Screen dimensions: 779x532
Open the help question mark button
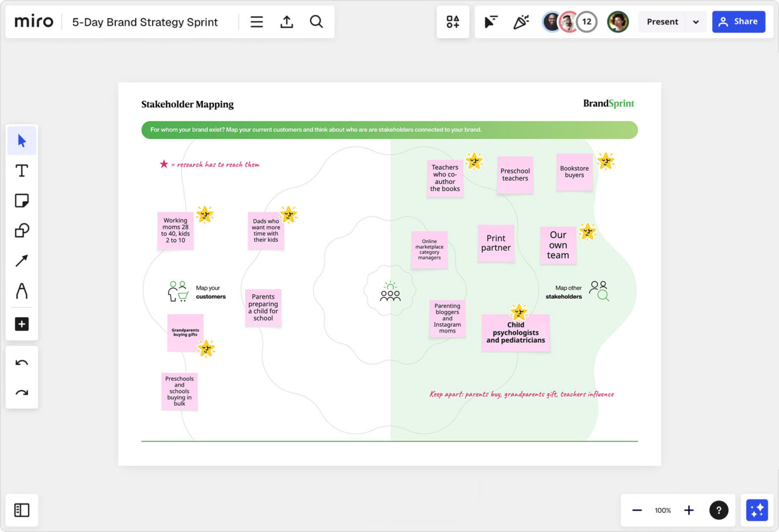tap(719, 510)
